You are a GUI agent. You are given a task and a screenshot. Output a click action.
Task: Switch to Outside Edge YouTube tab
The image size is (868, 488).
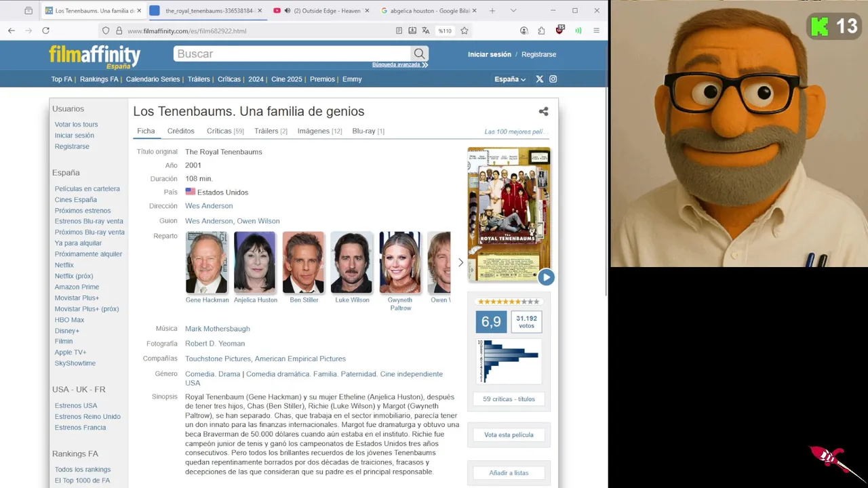tap(321, 11)
